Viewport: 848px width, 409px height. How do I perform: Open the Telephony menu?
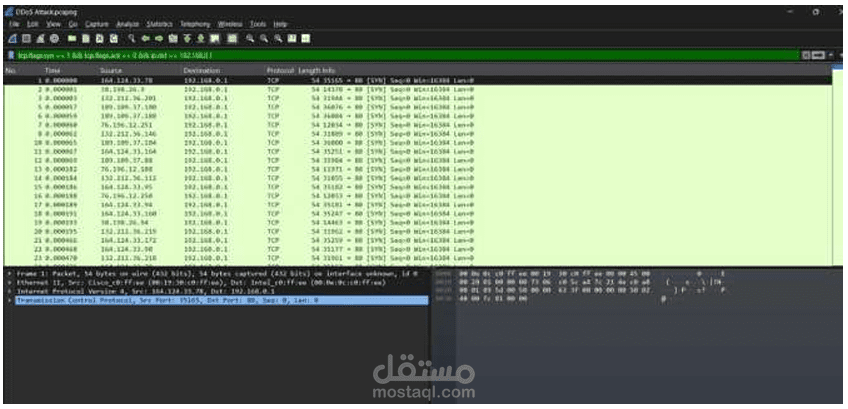[195, 24]
